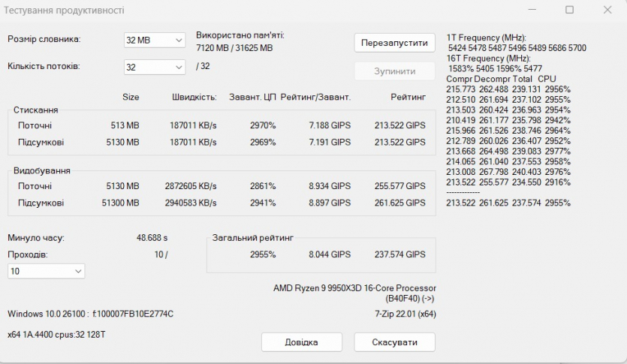Click the Кількість потоків label
The width and height of the screenshot is (627, 364).
[44, 66]
